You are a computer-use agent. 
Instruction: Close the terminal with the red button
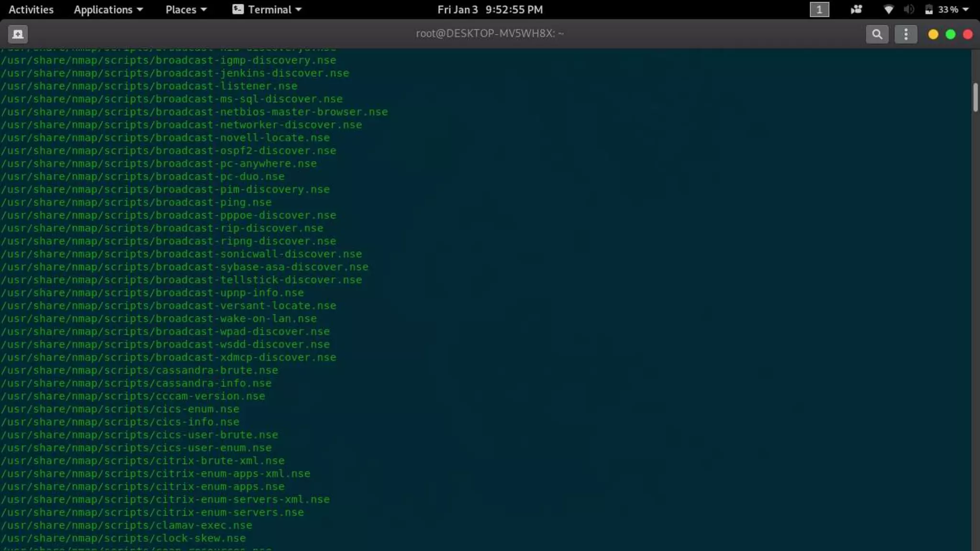[968, 34]
